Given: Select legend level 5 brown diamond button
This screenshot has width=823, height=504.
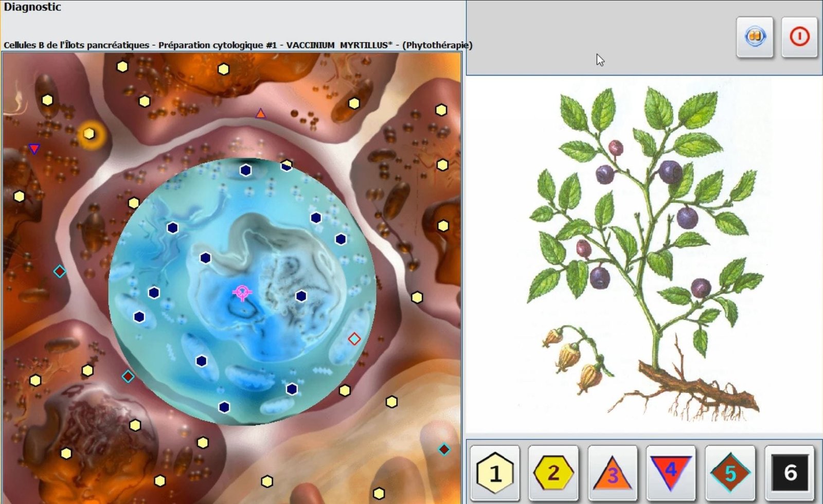Looking at the screenshot, I should [x=730, y=473].
